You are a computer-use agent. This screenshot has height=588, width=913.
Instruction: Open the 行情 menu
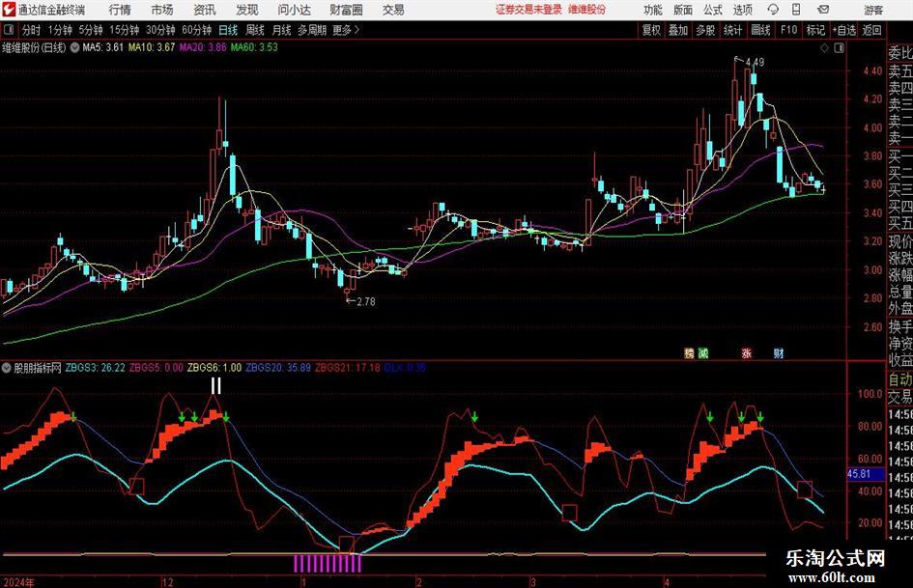coord(120,10)
